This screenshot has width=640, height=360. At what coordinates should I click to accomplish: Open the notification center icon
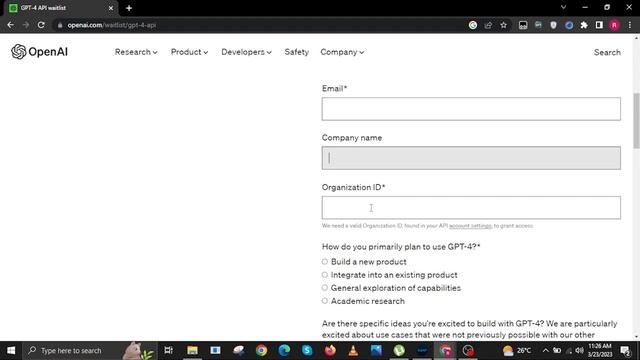pyautogui.click(x=625, y=350)
